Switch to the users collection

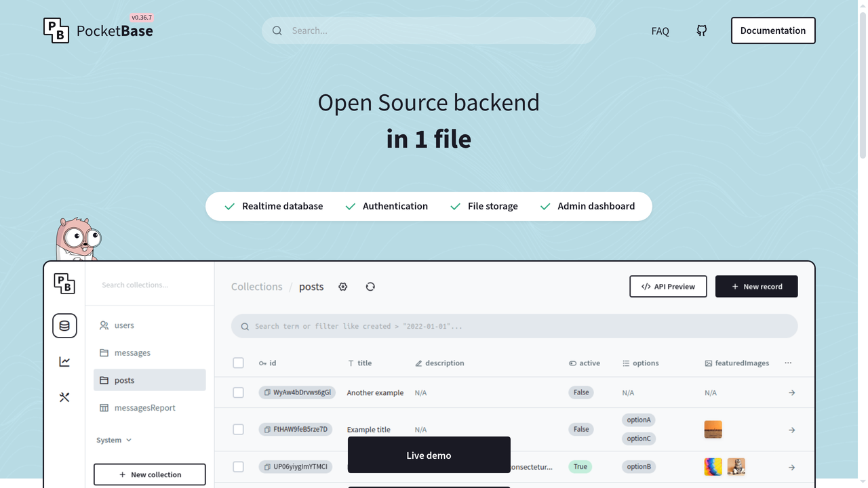click(124, 325)
